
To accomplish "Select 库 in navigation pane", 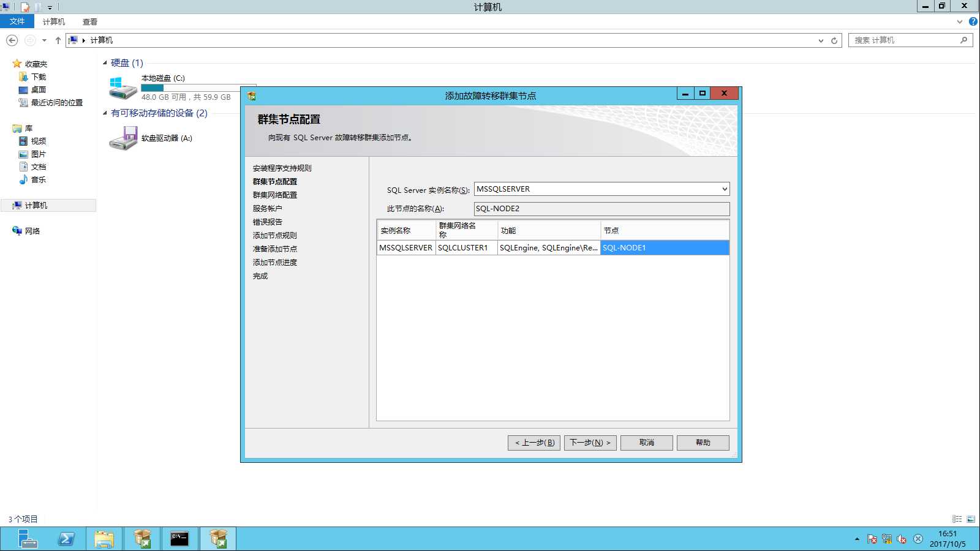I will [x=28, y=129].
